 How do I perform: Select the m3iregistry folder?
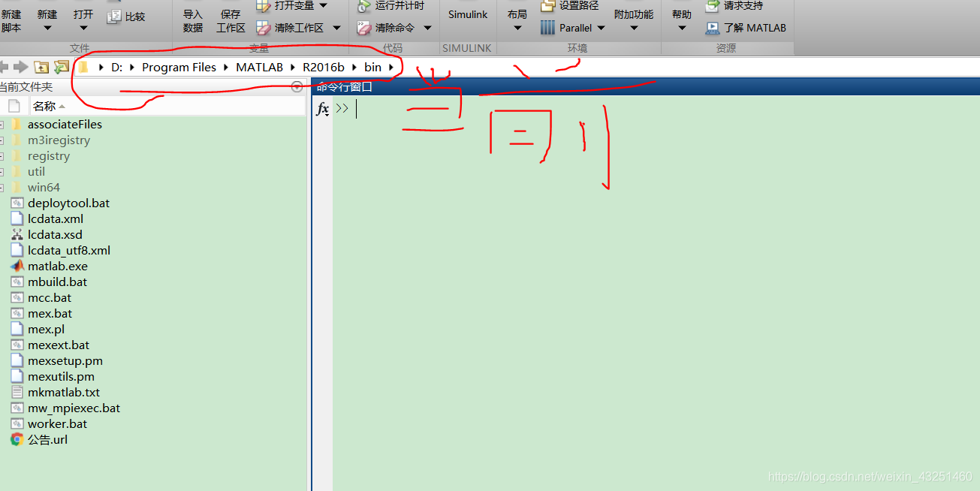click(x=59, y=140)
